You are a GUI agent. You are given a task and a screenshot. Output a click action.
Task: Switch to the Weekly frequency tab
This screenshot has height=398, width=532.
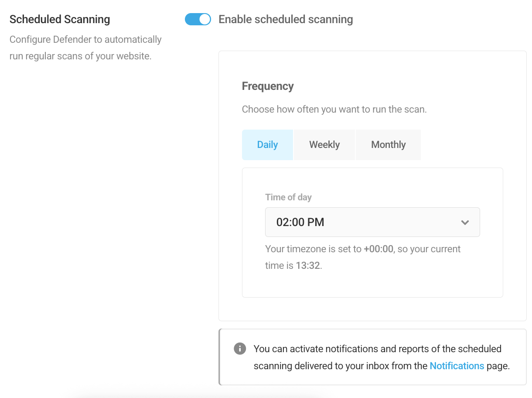pos(324,144)
